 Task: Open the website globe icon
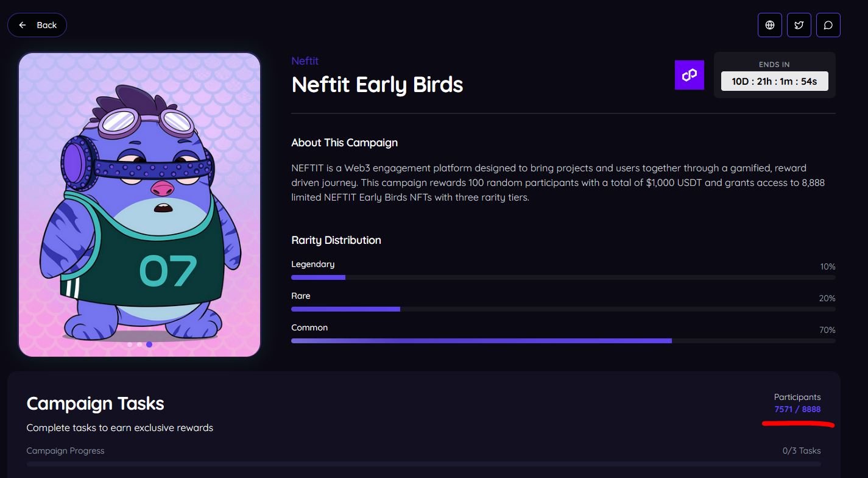click(770, 25)
